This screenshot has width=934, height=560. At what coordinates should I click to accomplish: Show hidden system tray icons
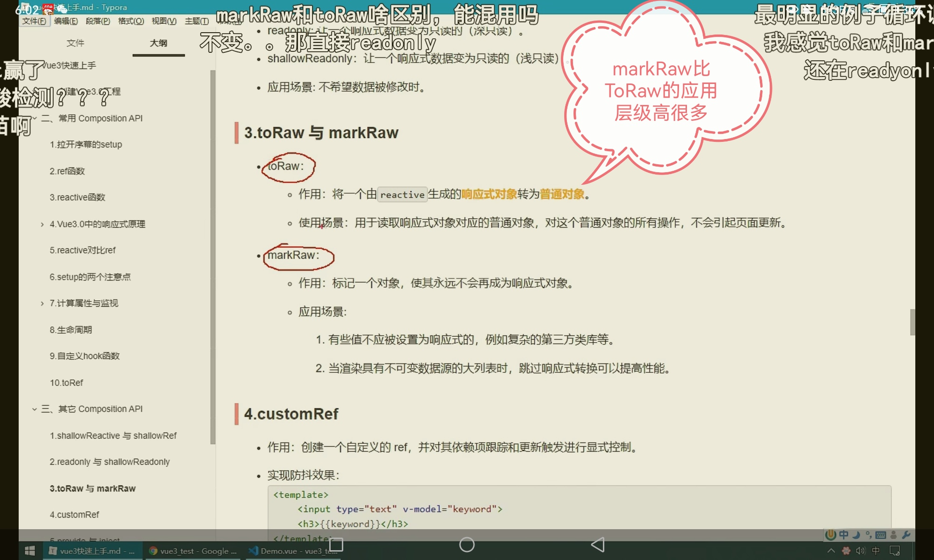point(831,551)
